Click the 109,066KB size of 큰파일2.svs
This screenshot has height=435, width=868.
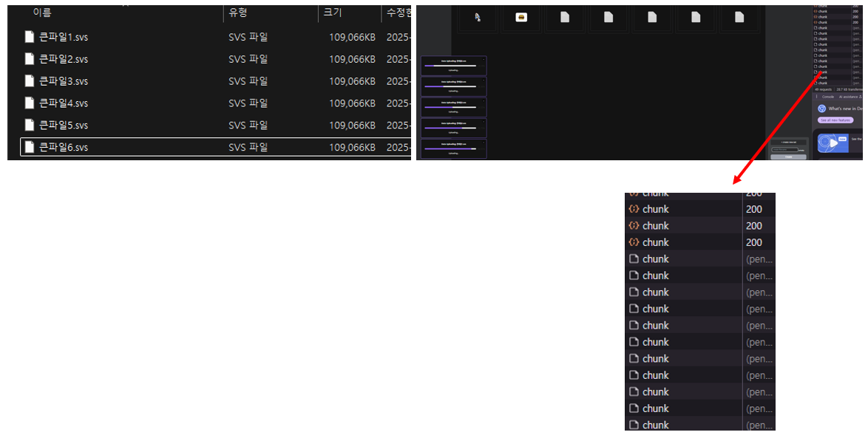coord(352,59)
